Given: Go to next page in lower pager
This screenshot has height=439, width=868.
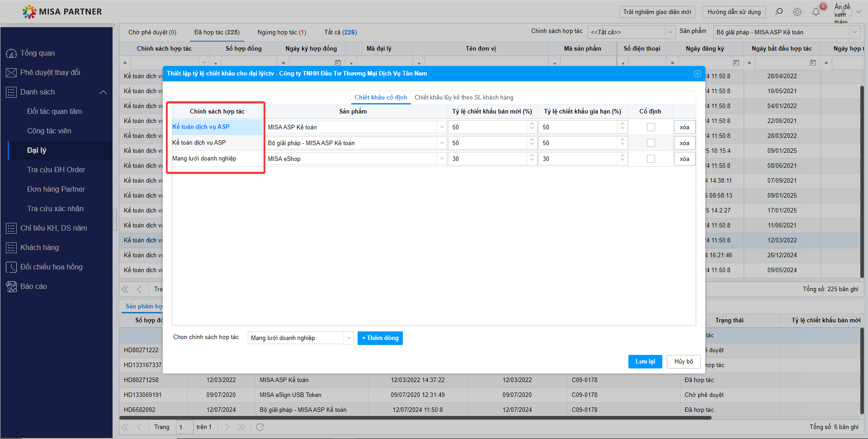Looking at the screenshot, I should 227,427.
